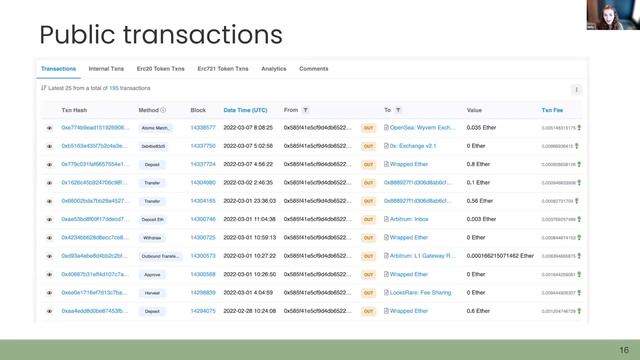Click contract icon beside Arbitrum: L1 Gateway

pyautogui.click(x=386, y=256)
